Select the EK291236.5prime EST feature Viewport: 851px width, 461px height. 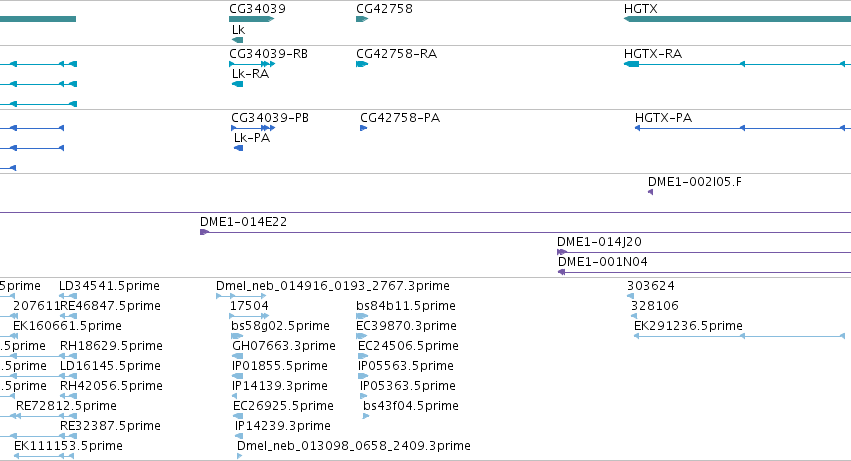(739, 336)
